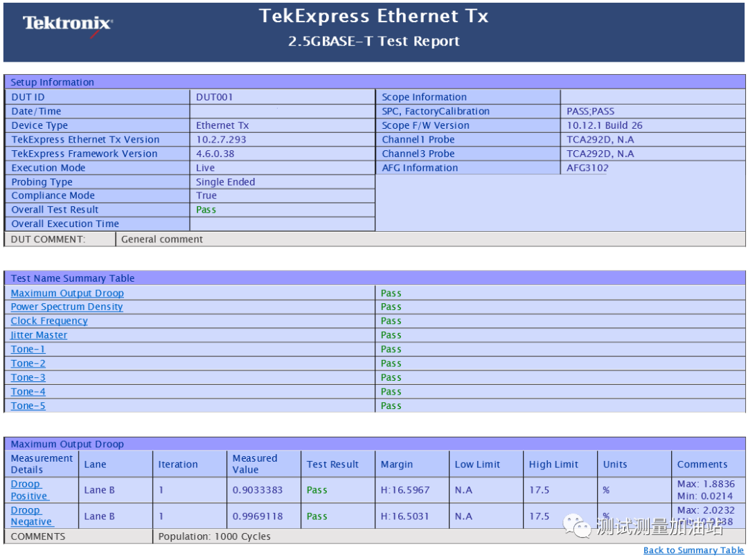The height and width of the screenshot is (560, 748).
Task: Select the Single Ended probing type value
Action: click(x=226, y=182)
